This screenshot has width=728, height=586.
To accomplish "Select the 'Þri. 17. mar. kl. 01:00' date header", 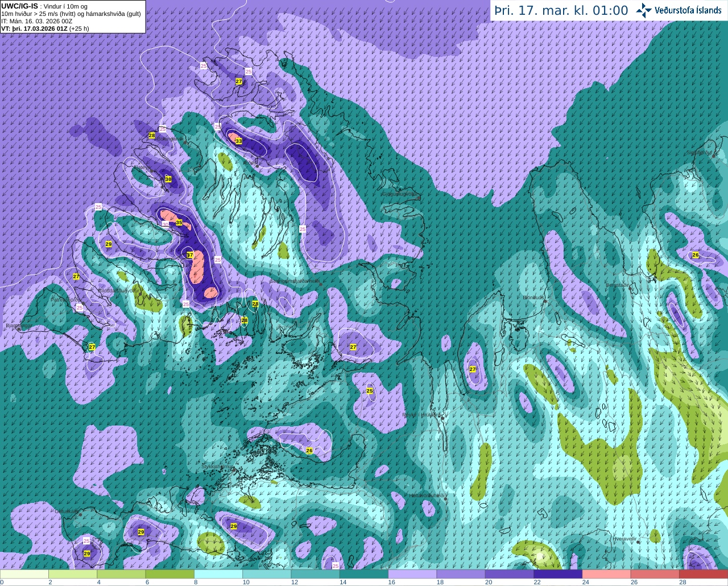I will pyautogui.click(x=561, y=11).
